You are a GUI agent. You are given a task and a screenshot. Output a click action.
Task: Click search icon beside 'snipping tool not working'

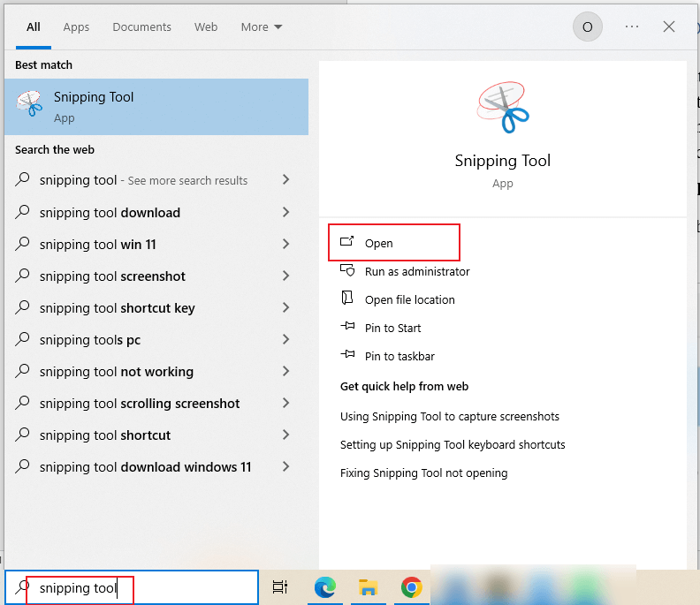pos(22,371)
